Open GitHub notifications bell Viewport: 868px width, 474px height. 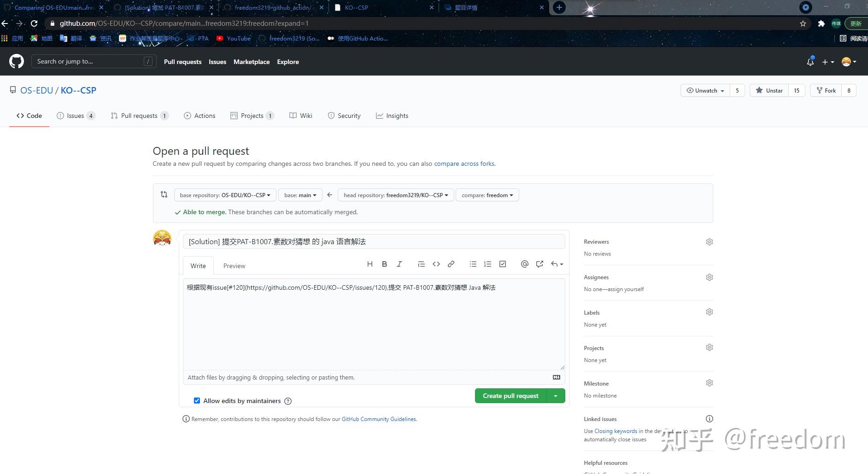tap(809, 61)
